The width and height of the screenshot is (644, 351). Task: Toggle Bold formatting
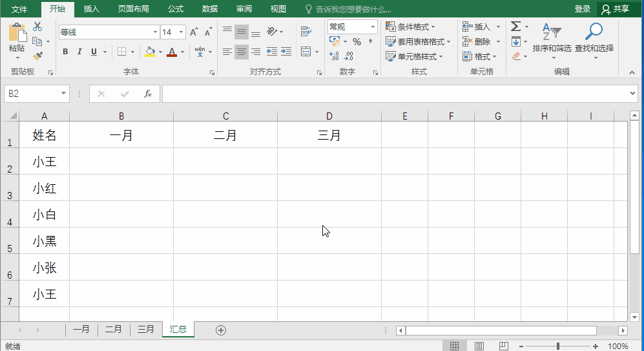[x=65, y=52]
